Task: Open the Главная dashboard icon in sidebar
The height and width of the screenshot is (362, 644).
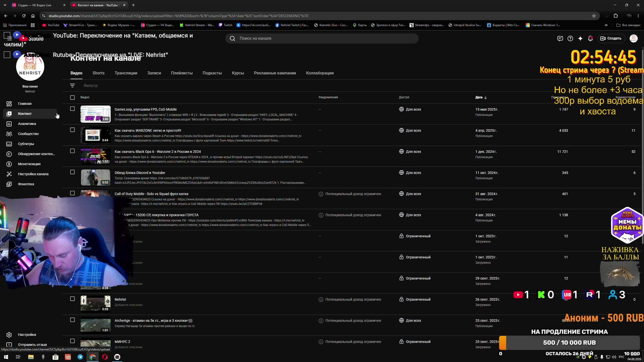Action: tap(9, 104)
